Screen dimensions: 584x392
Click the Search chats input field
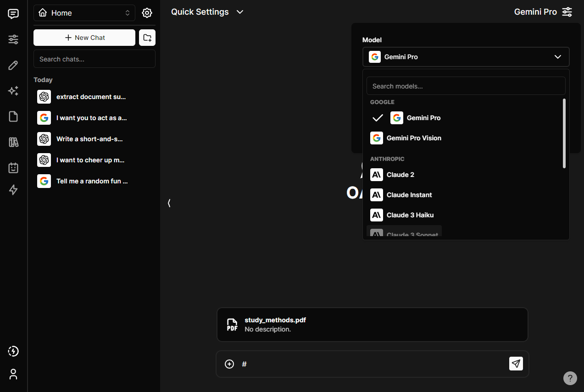click(95, 59)
